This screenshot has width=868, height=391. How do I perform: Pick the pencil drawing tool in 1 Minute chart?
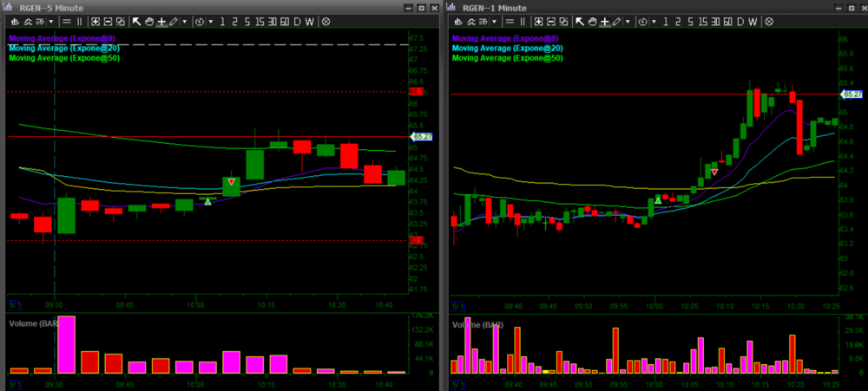[615, 21]
